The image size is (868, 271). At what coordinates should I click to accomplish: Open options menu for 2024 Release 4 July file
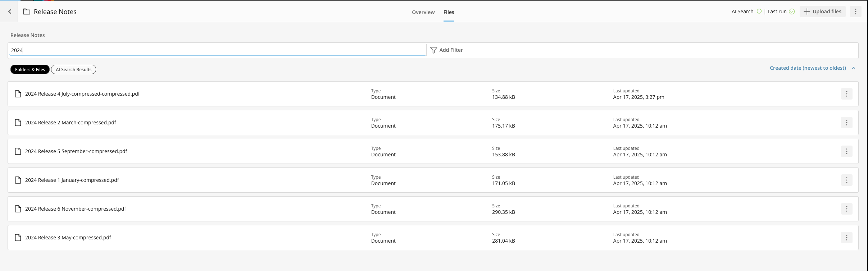pos(847,94)
